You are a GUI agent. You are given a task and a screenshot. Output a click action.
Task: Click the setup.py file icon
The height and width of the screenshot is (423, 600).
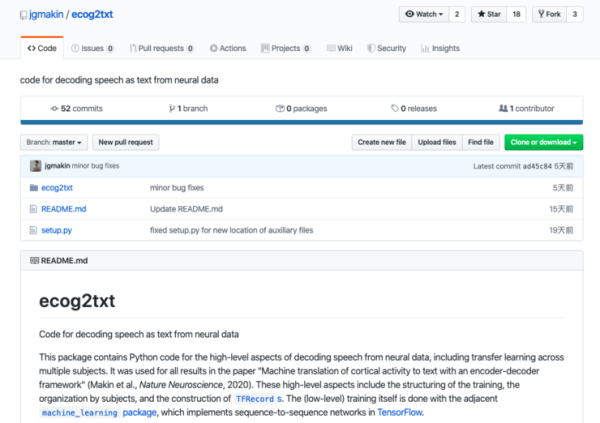coord(32,231)
